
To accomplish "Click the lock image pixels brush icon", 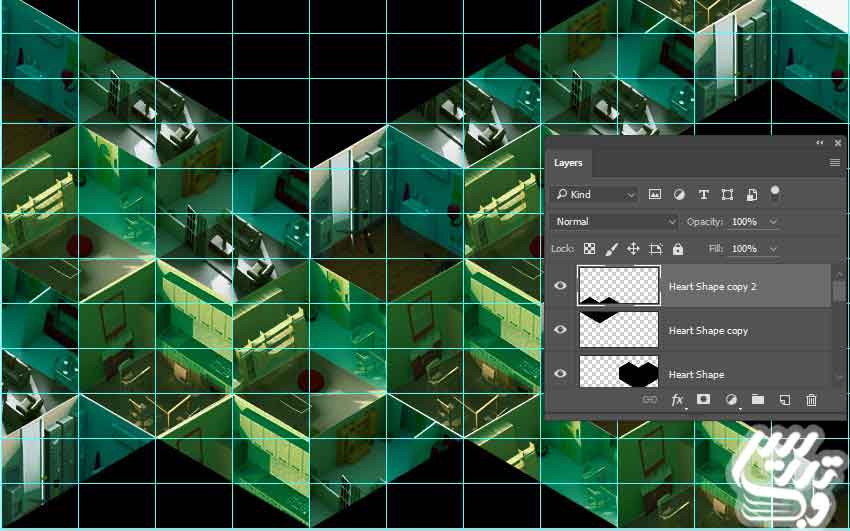I will [x=612, y=249].
